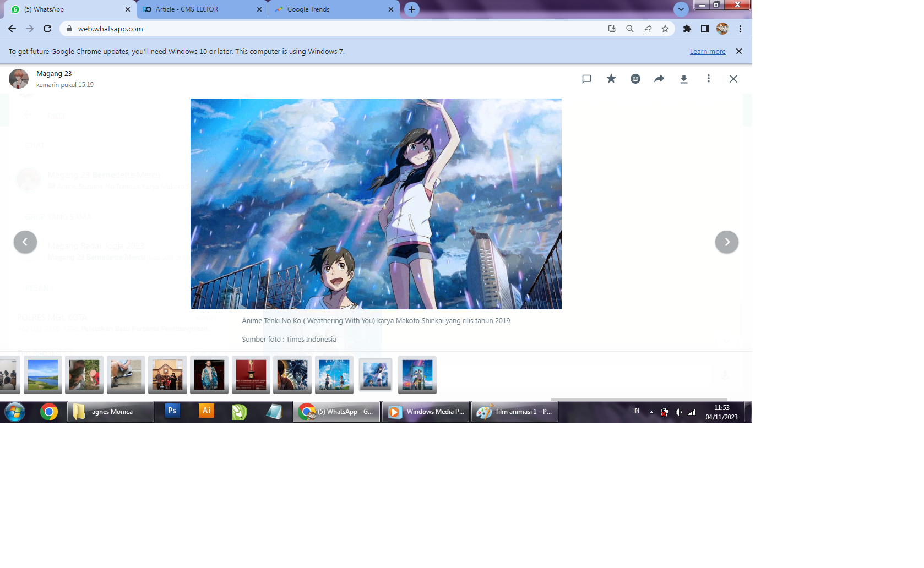
Task: View site information via the lock icon
Action: [69, 29]
